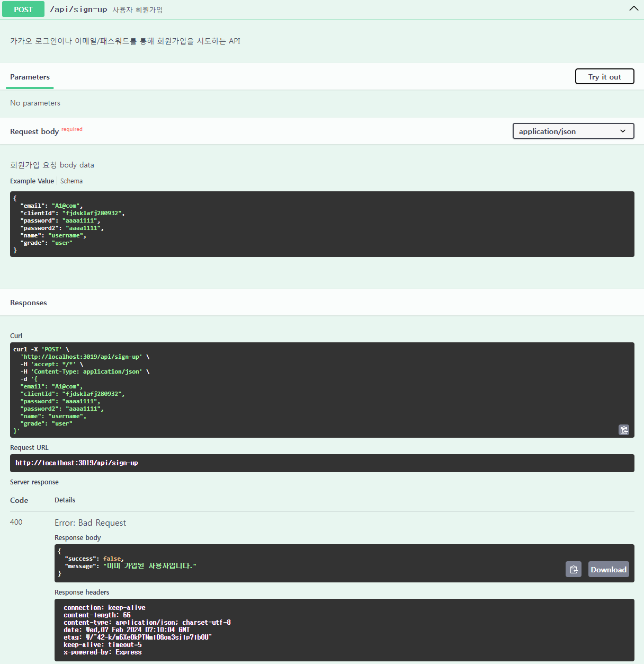Open the Parameters tab
Image resolution: width=644 pixels, height=664 pixels.
[x=30, y=77]
